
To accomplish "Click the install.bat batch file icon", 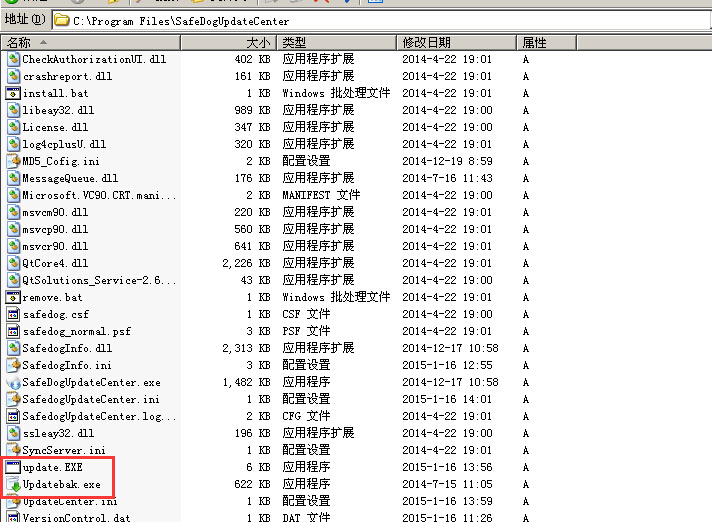I will click(x=14, y=93).
